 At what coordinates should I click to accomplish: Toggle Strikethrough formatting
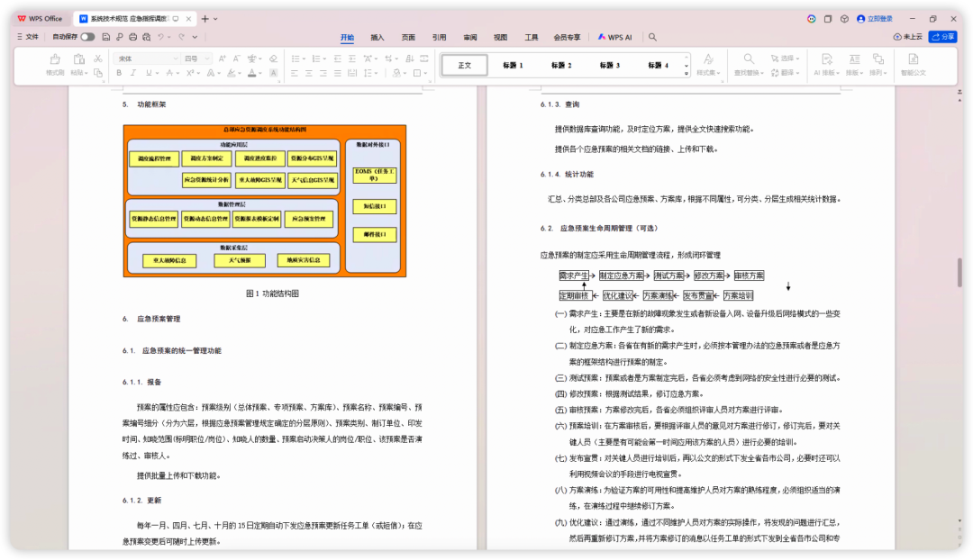pos(169,73)
